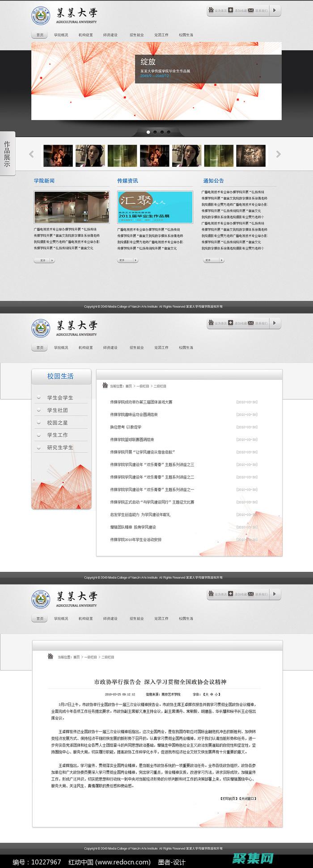
Task: Open 启发学生创造能力 为学风建设年献礼
Action: [x=140, y=515]
